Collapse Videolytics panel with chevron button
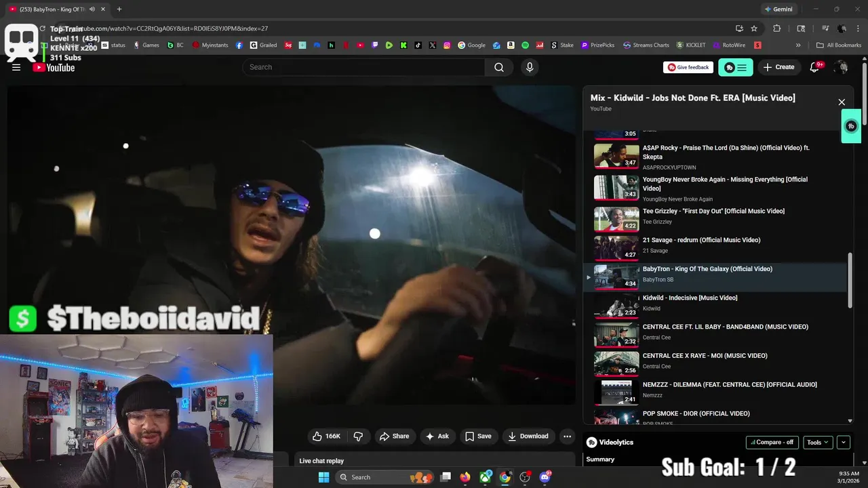This screenshot has width=868, height=488. click(844, 443)
